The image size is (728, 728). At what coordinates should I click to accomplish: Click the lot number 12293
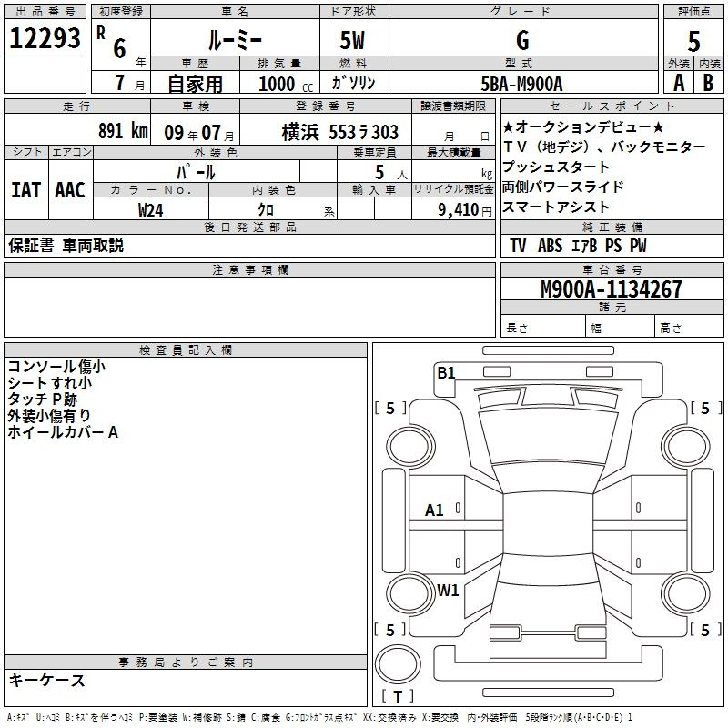coord(45,38)
